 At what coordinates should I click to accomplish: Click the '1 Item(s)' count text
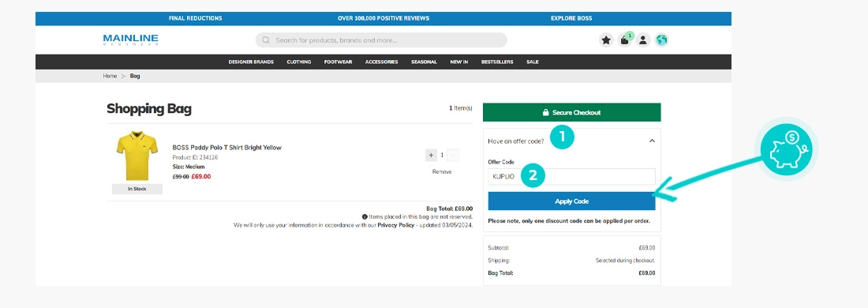[x=461, y=108]
